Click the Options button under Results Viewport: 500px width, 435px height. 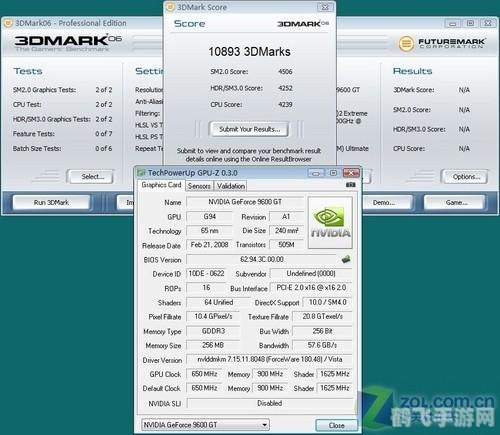(x=464, y=177)
